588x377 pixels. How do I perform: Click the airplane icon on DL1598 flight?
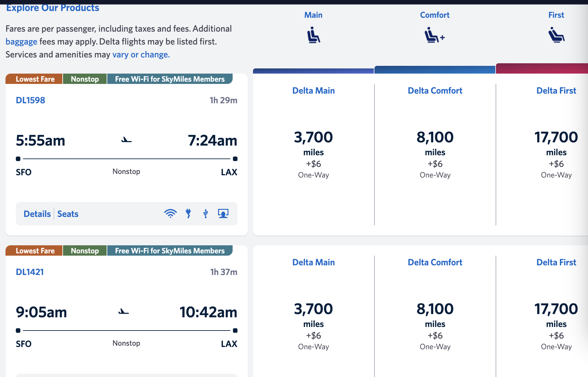(x=126, y=140)
